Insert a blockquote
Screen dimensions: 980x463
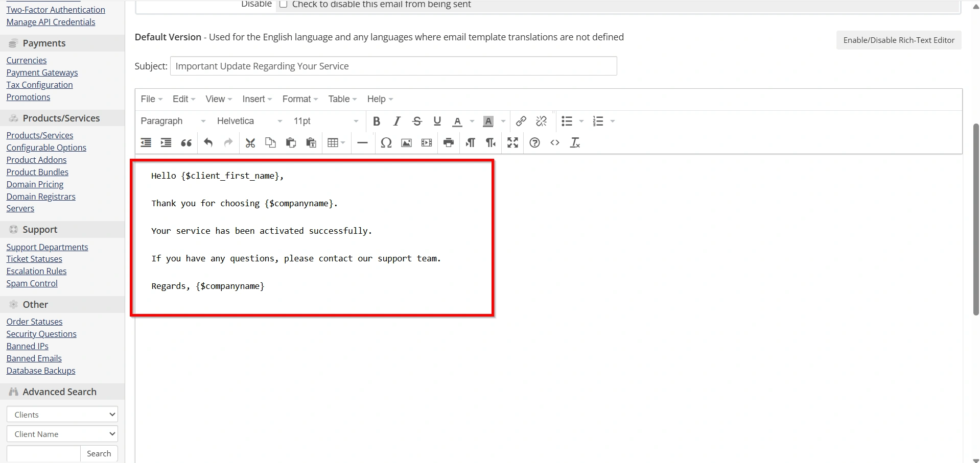[x=186, y=143]
